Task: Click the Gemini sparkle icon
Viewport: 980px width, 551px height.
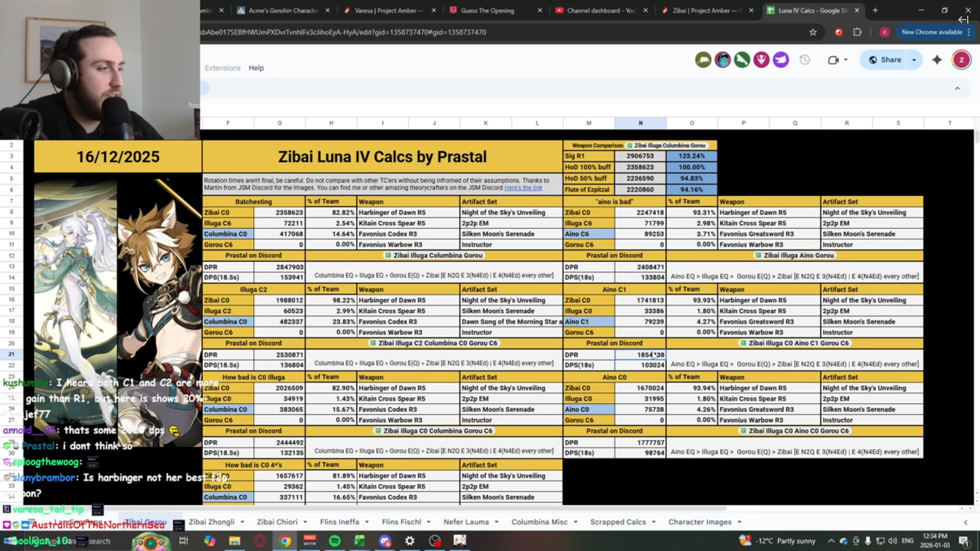Action: 937,60
